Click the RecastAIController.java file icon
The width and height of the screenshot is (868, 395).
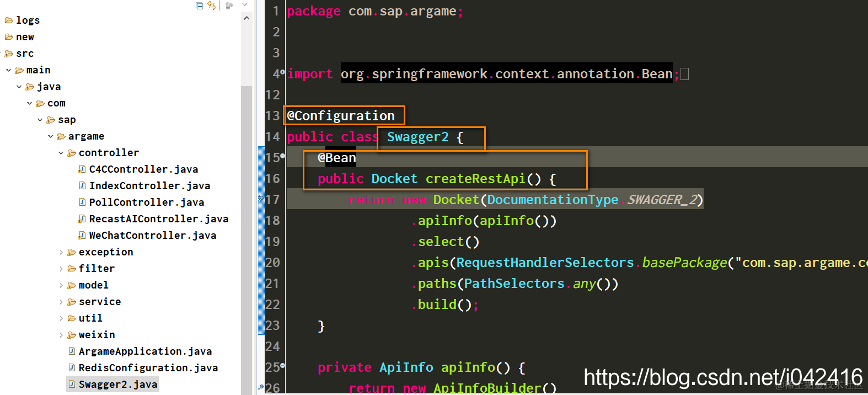82,219
